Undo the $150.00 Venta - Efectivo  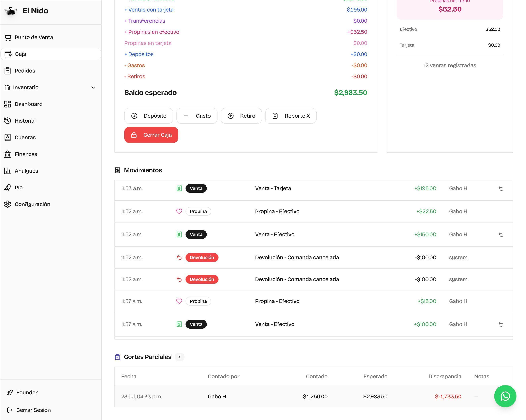point(501,234)
